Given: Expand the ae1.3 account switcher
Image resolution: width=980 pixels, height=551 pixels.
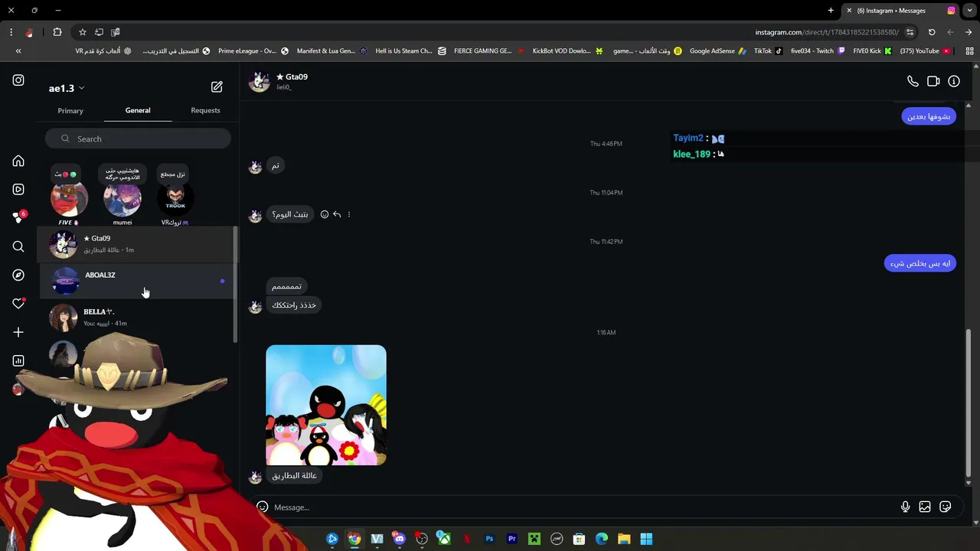Looking at the screenshot, I should pyautogui.click(x=67, y=88).
